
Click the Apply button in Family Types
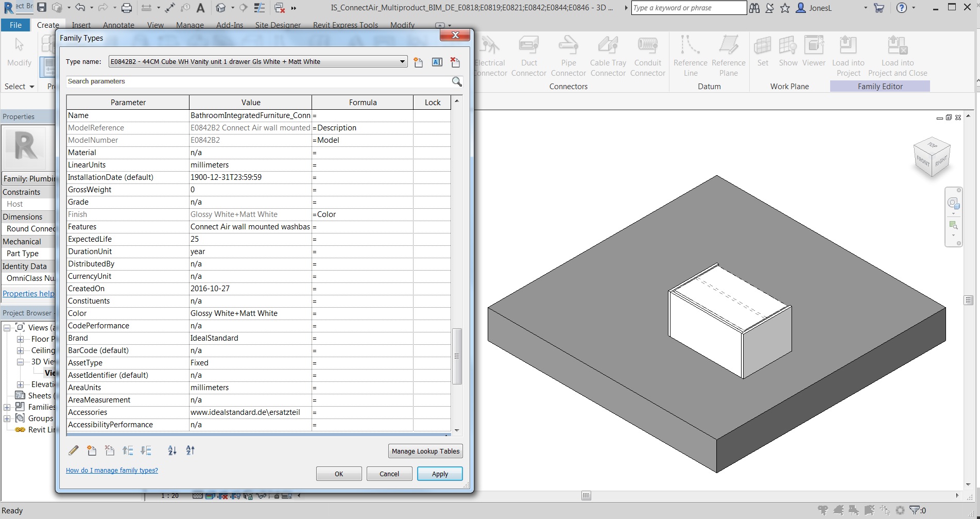coord(440,474)
